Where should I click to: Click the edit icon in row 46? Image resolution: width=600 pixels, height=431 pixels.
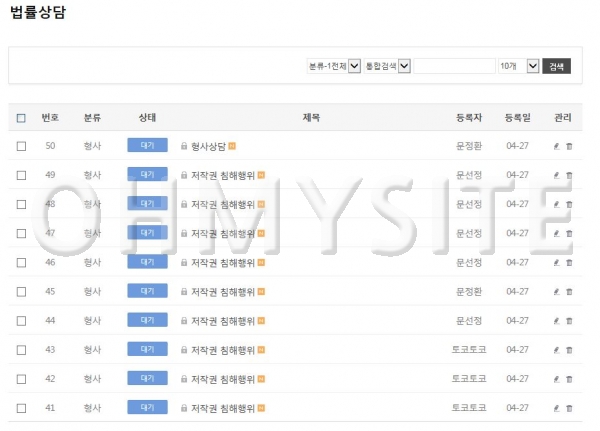pyautogui.click(x=557, y=262)
